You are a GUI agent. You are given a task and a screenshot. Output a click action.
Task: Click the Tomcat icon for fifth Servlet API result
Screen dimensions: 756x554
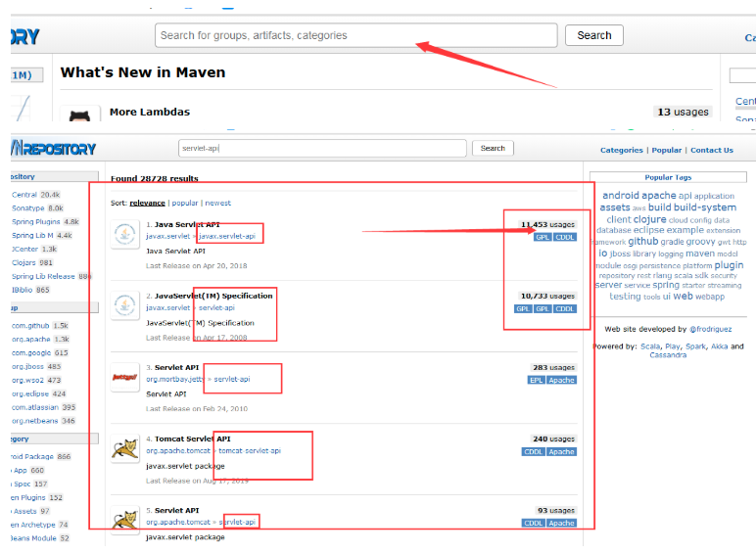click(x=125, y=521)
